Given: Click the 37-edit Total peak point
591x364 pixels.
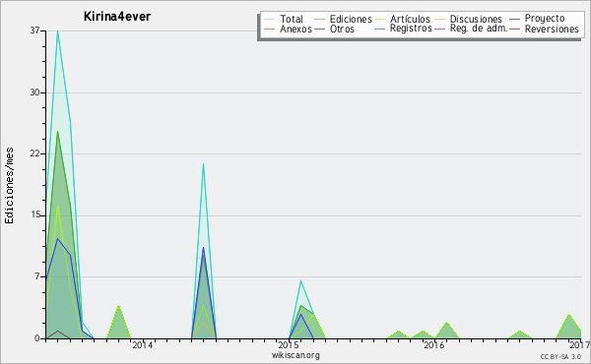Looking at the screenshot, I should (58, 30).
